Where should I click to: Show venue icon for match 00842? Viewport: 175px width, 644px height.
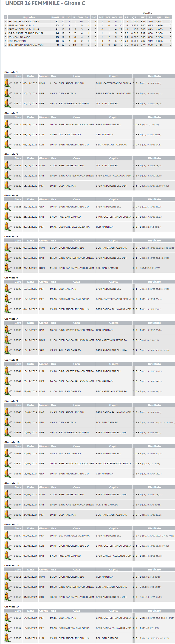[x=8, y=381]
